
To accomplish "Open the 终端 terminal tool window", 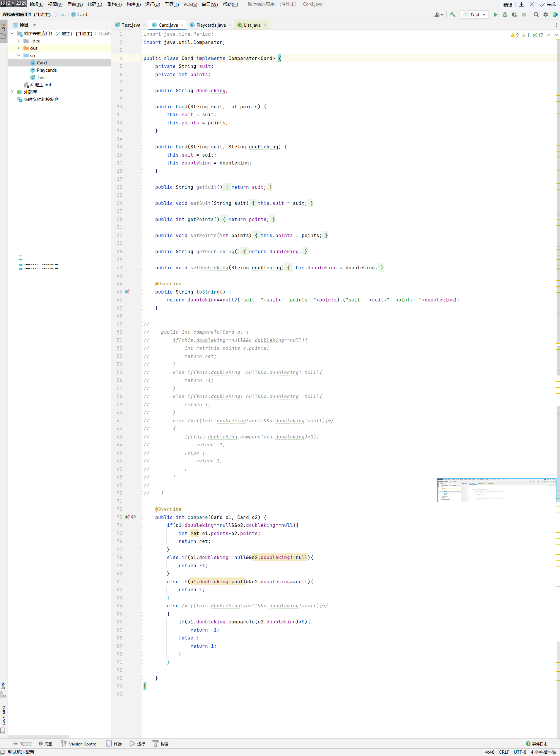I will click(x=114, y=744).
